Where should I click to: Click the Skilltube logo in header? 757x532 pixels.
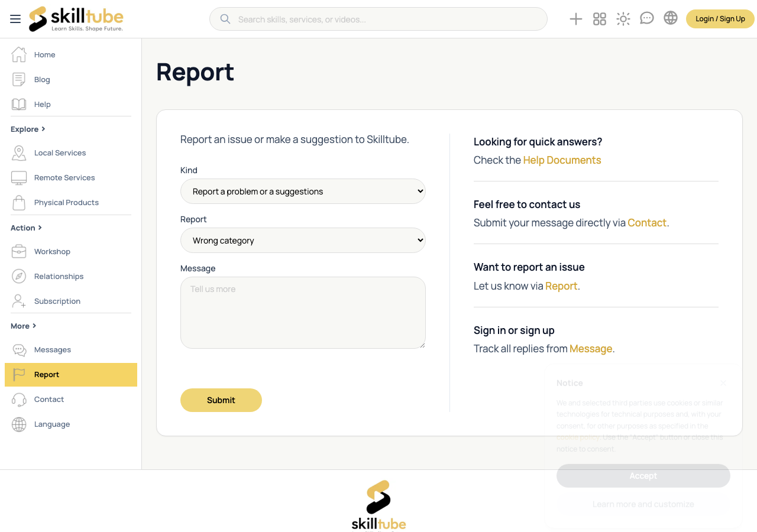[76, 19]
